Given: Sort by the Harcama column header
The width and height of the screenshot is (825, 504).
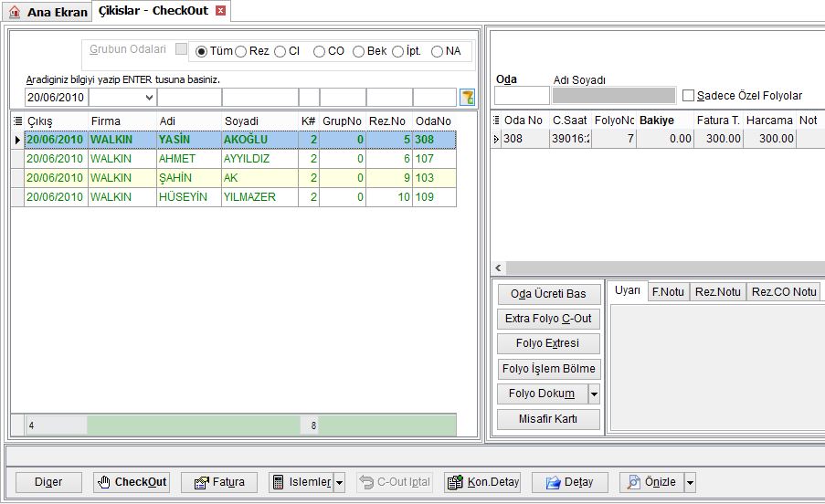Looking at the screenshot, I should pos(769,121).
